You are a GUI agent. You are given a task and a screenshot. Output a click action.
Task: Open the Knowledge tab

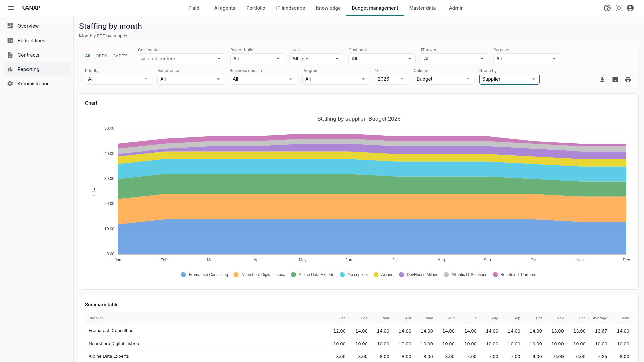pos(328,8)
